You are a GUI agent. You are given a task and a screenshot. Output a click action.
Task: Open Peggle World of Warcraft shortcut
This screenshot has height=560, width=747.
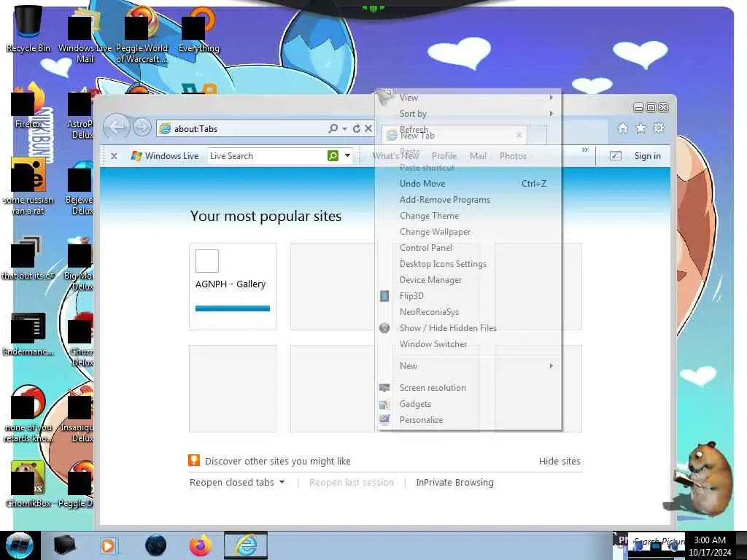tap(142, 36)
